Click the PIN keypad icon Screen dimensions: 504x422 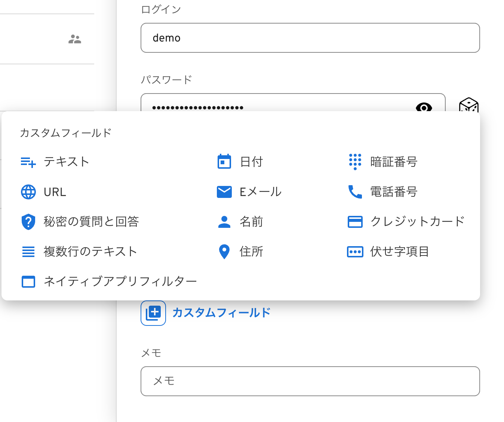(x=355, y=162)
